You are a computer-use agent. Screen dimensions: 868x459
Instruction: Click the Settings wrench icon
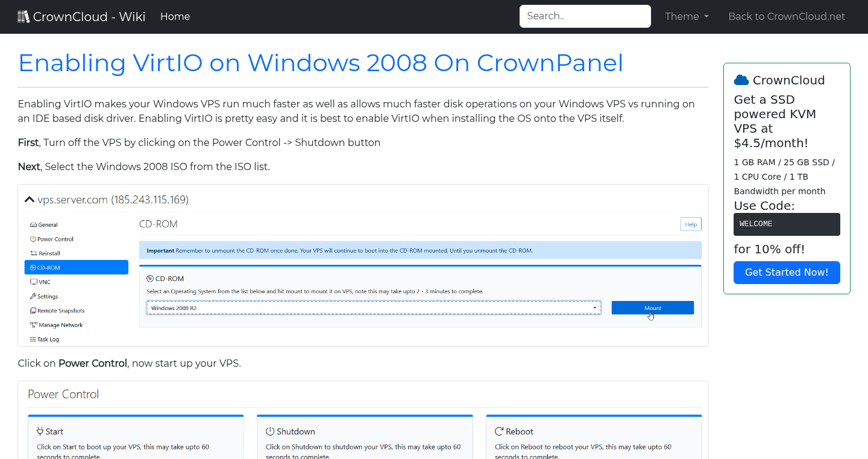(x=34, y=296)
